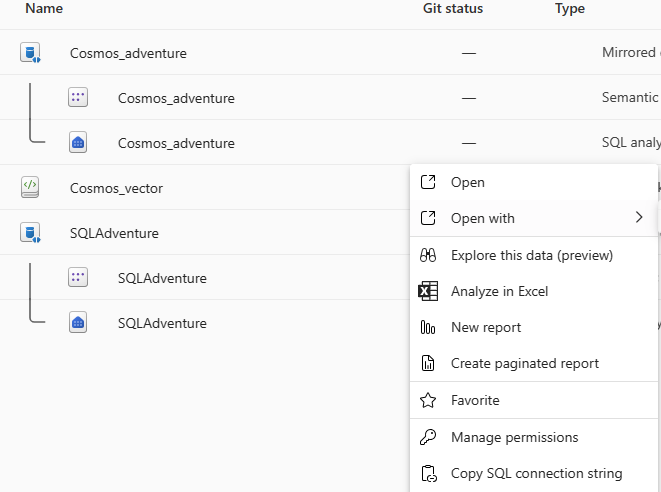Click the SQL analytics endpoint icon beside SQLAdventure
Image resolution: width=661 pixels, height=492 pixels.
coord(78,323)
